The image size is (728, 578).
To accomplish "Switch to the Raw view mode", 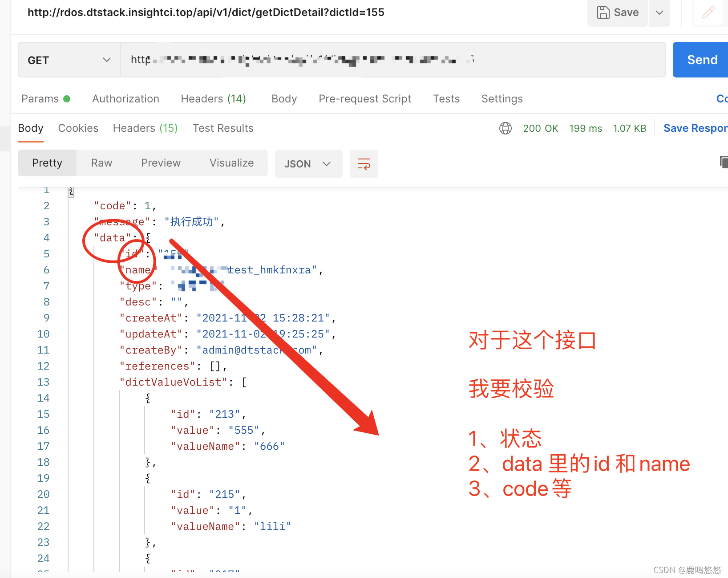I will pyautogui.click(x=101, y=163).
